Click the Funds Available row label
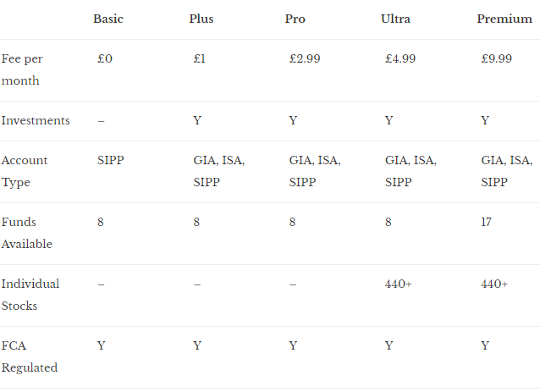Image resolution: width=540 pixels, height=392 pixels. pyautogui.click(x=27, y=233)
